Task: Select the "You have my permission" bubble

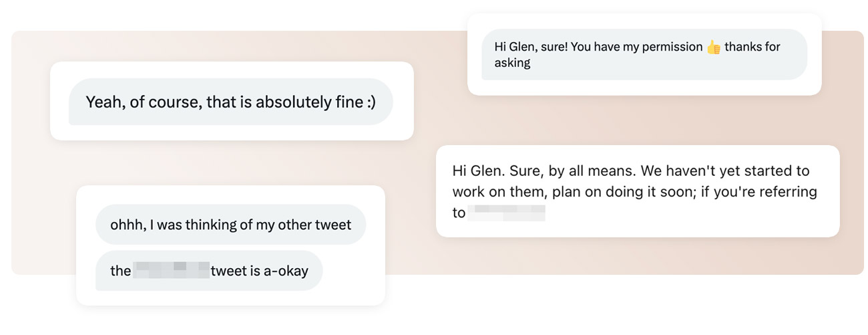Action: (x=644, y=54)
